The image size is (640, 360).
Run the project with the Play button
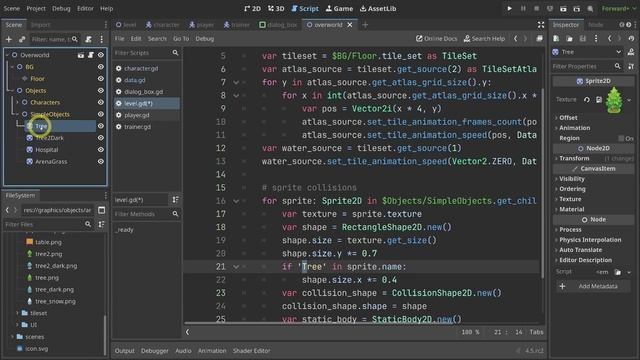(509, 8)
